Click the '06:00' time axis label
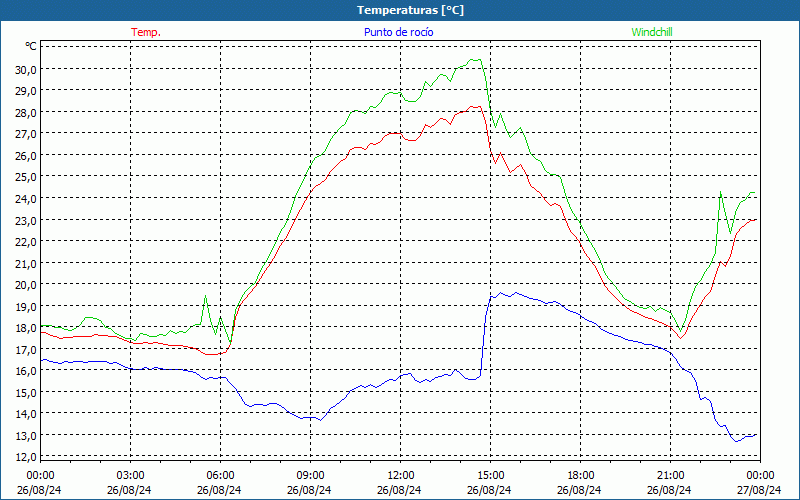This screenshot has width=800, height=500. click(220, 476)
